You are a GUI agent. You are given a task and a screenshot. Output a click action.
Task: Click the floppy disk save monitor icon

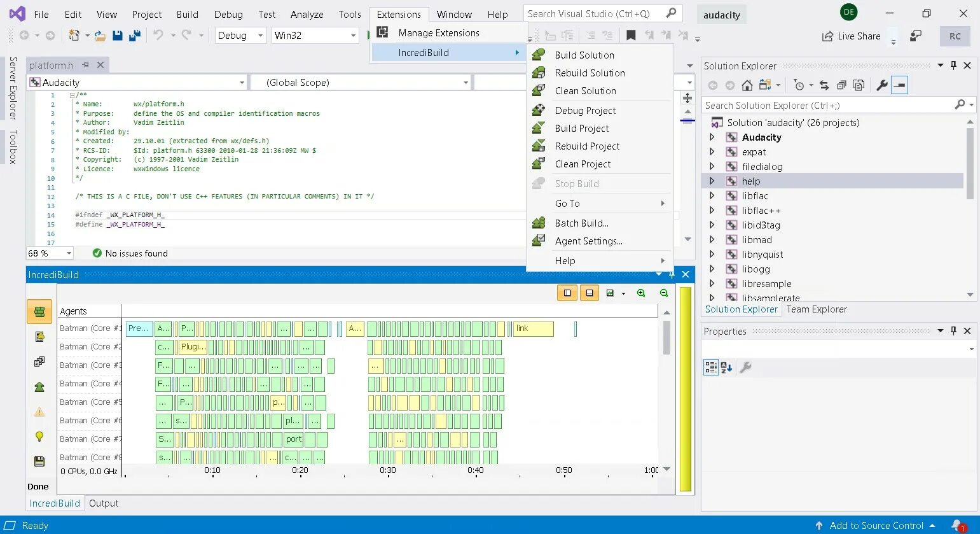(x=39, y=461)
